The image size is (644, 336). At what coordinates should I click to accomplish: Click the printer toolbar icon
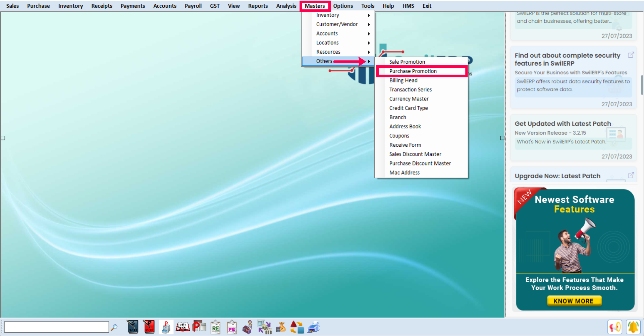(314, 327)
